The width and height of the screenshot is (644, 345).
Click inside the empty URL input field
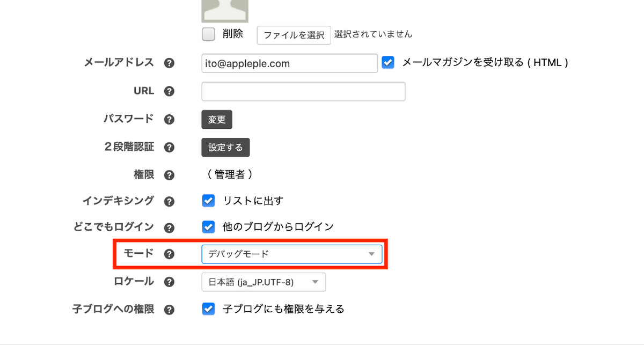(303, 91)
